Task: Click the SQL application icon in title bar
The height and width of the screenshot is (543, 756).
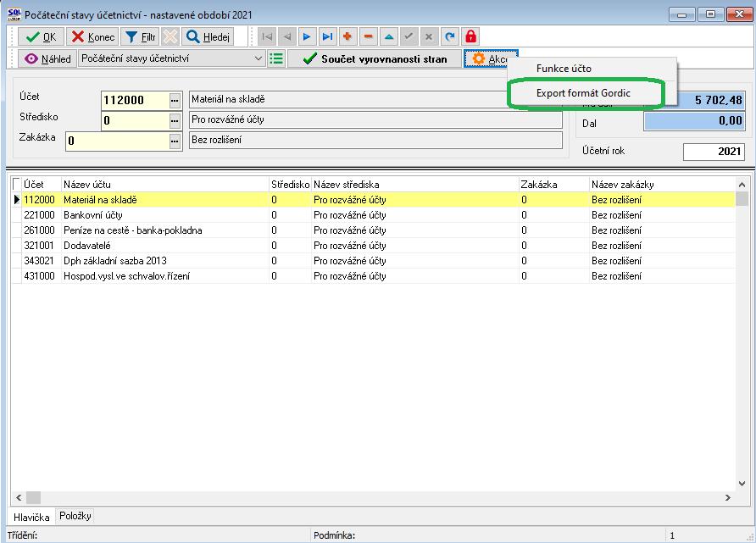Action: (x=14, y=14)
